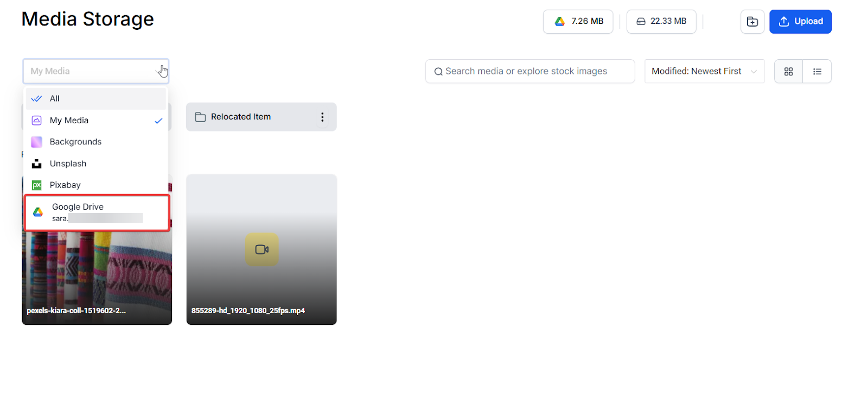868x397 pixels.
Task: Switch to list view
Action: [x=817, y=71]
